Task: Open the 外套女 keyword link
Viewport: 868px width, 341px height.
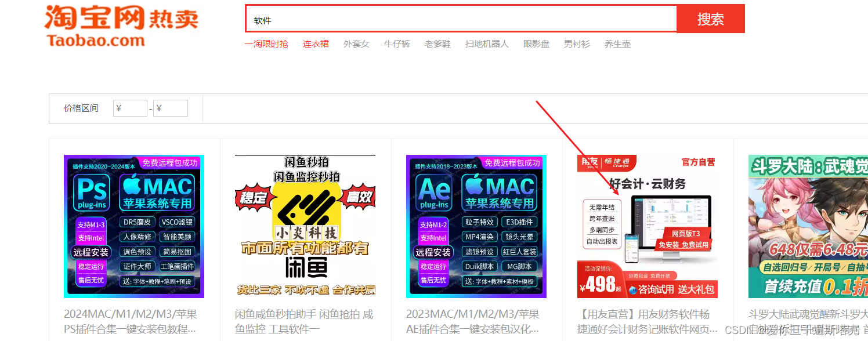Action: (356, 44)
